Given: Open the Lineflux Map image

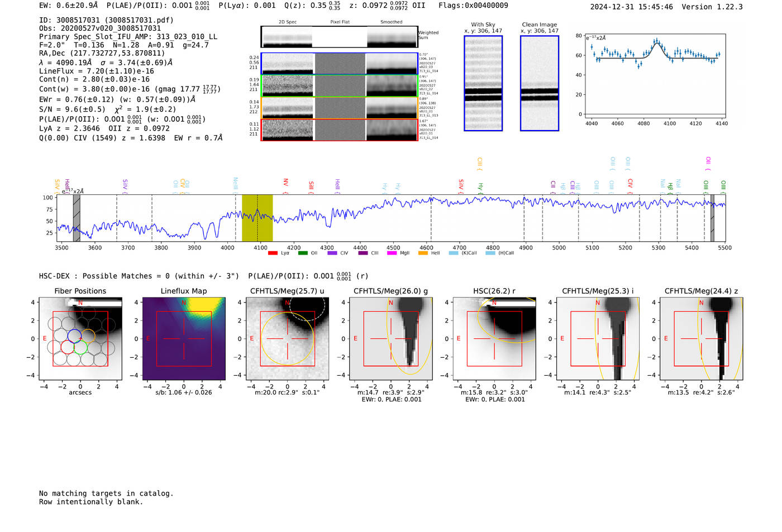Looking at the screenshot, I should coord(184,338).
